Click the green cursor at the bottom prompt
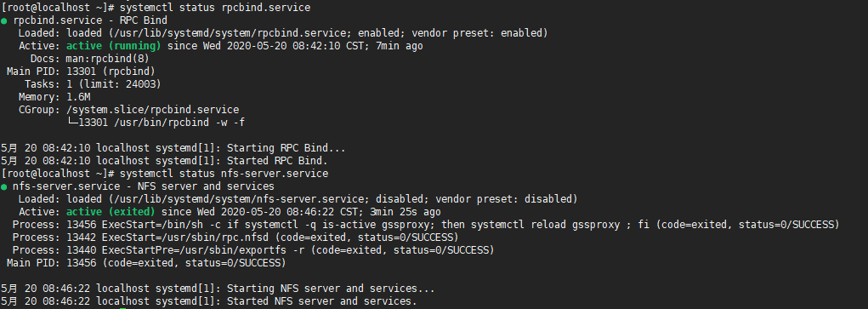This screenshot has height=309, width=868. point(122,307)
